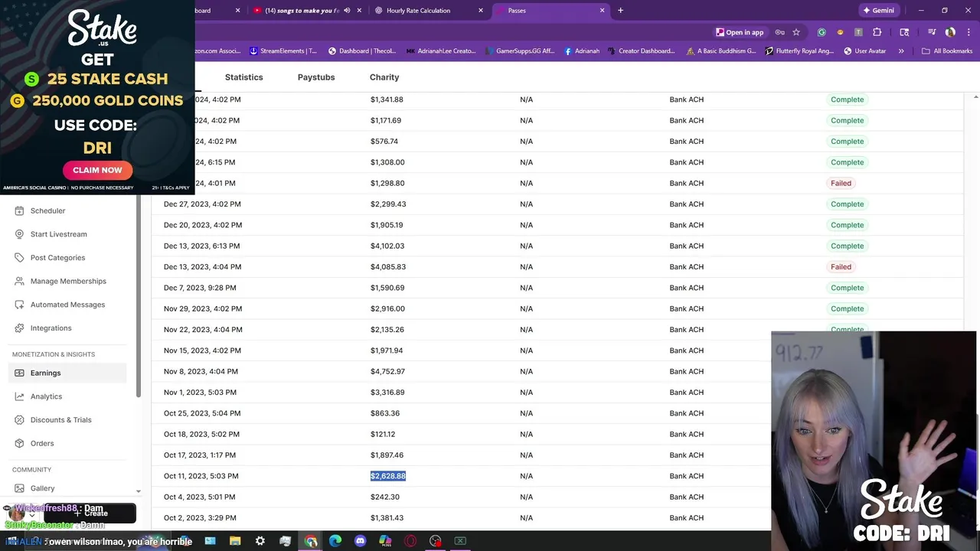Screen dimensions: 980x551
Task: Open the Chrome three-dot menu
Action: 969,32
